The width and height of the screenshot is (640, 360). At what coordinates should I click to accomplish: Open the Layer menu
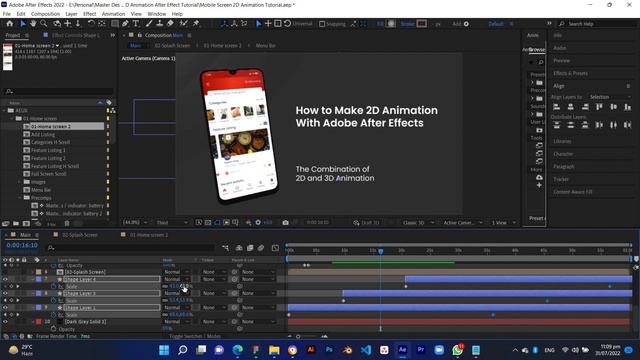pos(71,14)
